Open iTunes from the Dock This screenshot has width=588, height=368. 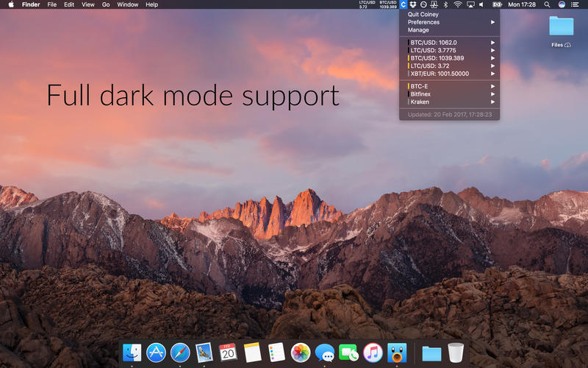coord(373,353)
